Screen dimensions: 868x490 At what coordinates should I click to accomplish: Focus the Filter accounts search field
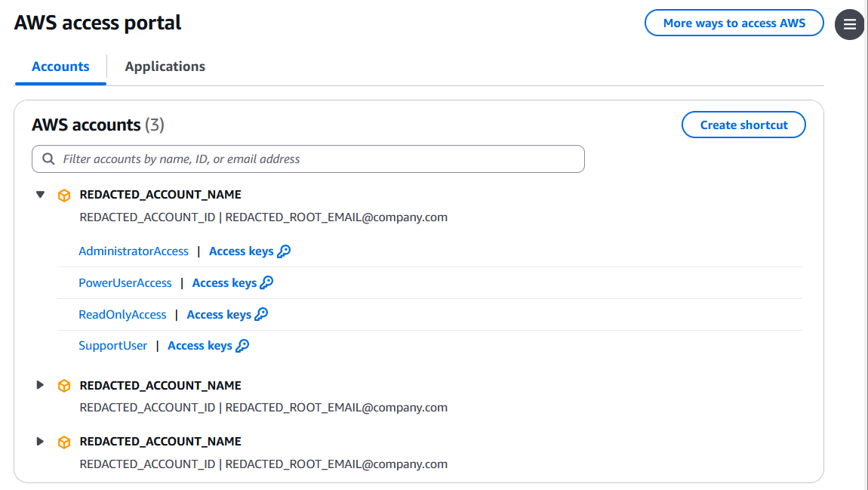309,159
